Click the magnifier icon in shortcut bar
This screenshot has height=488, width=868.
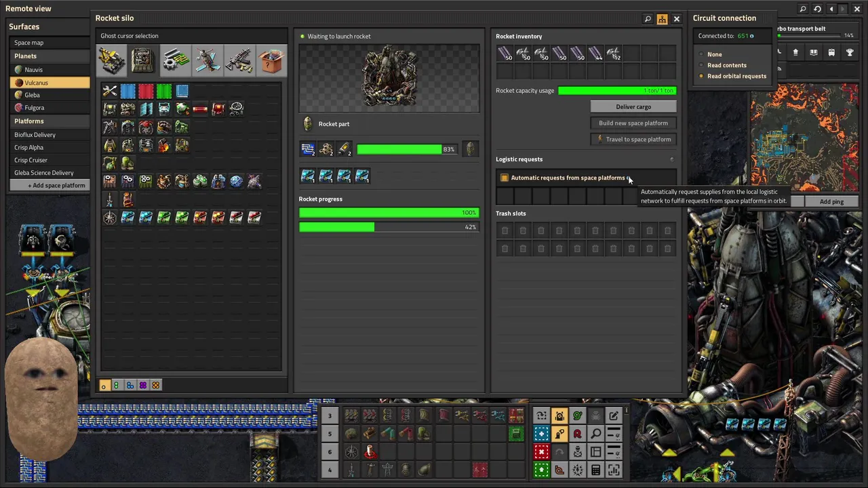(x=595, y=434)
